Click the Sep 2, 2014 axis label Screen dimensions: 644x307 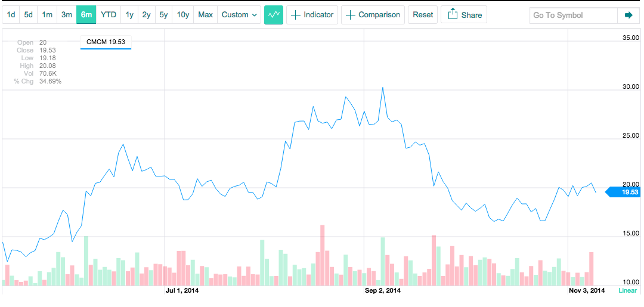point(383,290)
